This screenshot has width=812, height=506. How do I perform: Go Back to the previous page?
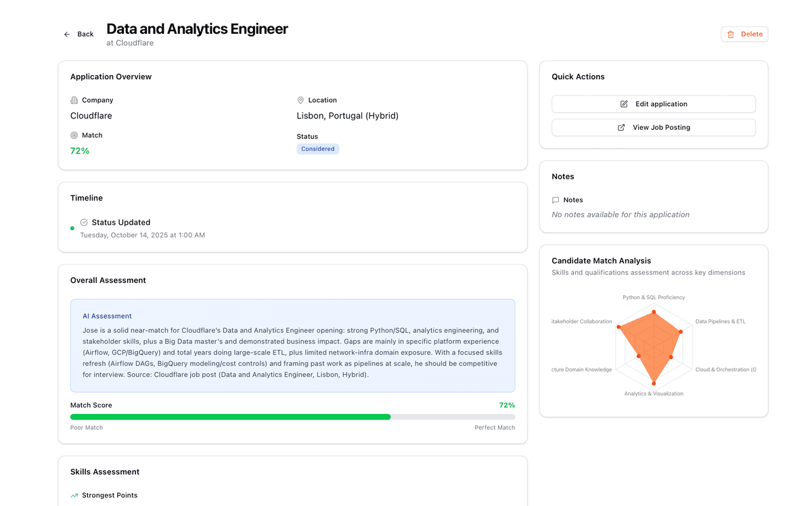tap(78, 34)
